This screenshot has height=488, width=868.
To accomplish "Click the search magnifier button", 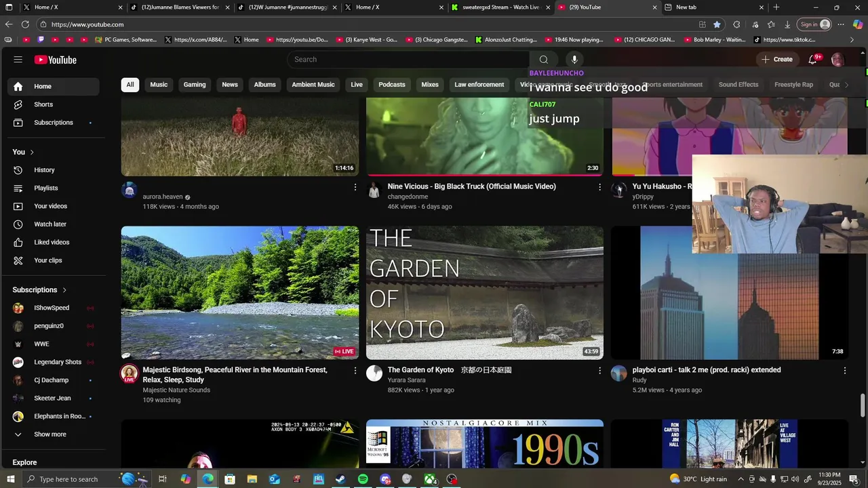I will tap(543, 60).
